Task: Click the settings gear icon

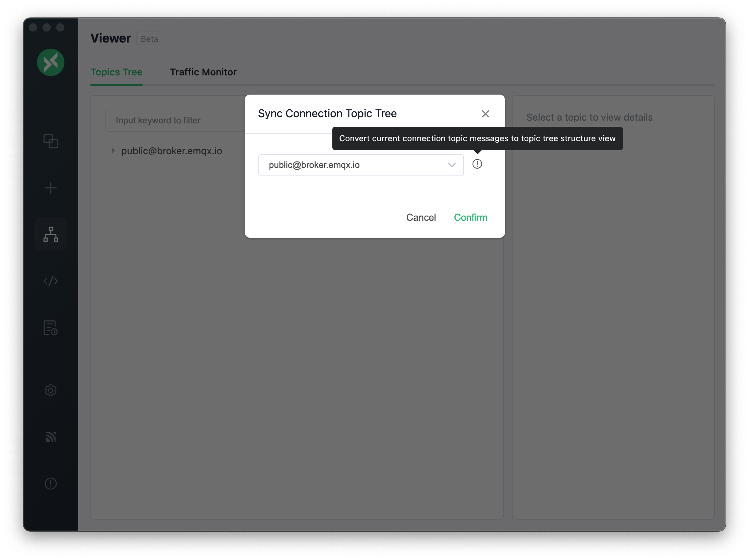Action: 51,390
